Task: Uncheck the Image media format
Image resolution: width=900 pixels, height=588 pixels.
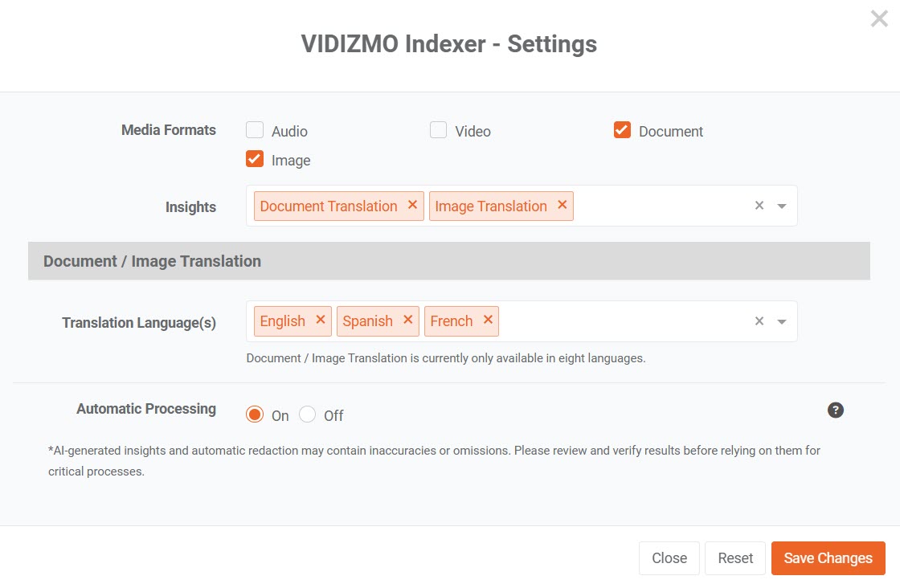Action: tap(255, 159)
